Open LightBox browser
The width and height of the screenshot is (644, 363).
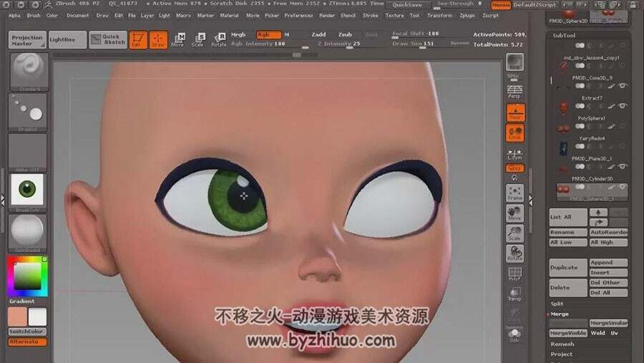pos(67,40)
